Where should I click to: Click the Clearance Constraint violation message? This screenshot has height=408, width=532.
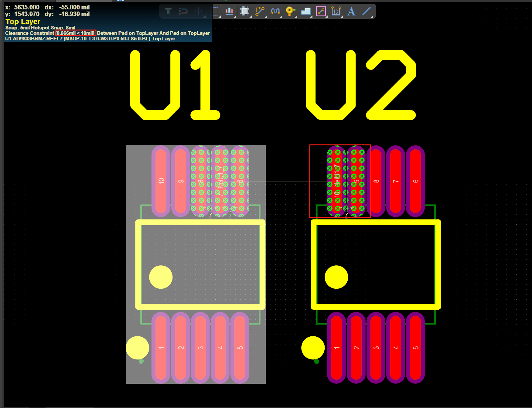[107, 33]
